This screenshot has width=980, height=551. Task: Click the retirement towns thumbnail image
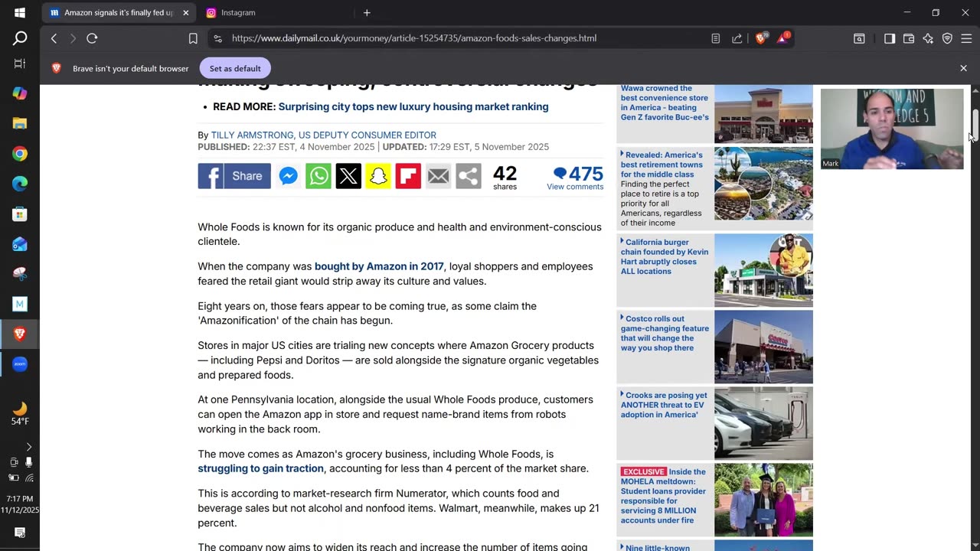tap(763, 184)
